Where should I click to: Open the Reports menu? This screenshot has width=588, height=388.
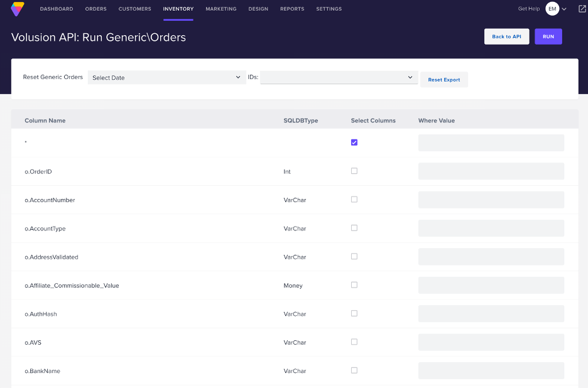click(292, 9)
